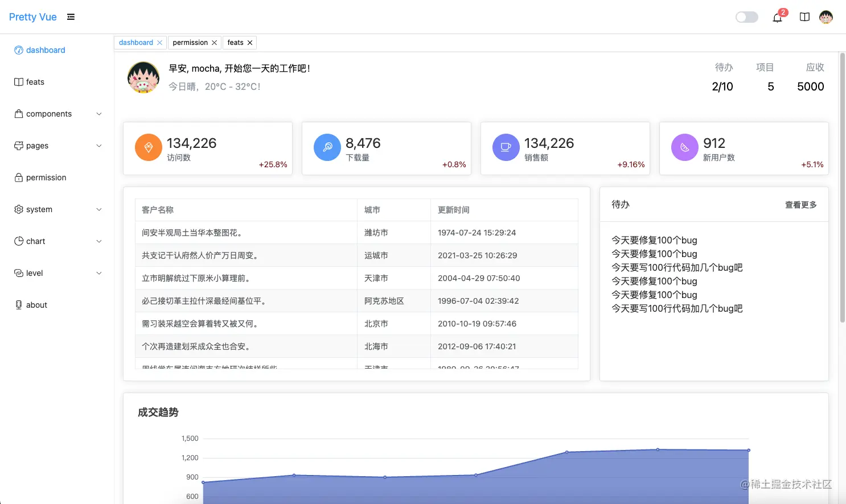Click the layout columns icon in header
Viewport: 846px width, 504px height.
[x=804, y=16]
